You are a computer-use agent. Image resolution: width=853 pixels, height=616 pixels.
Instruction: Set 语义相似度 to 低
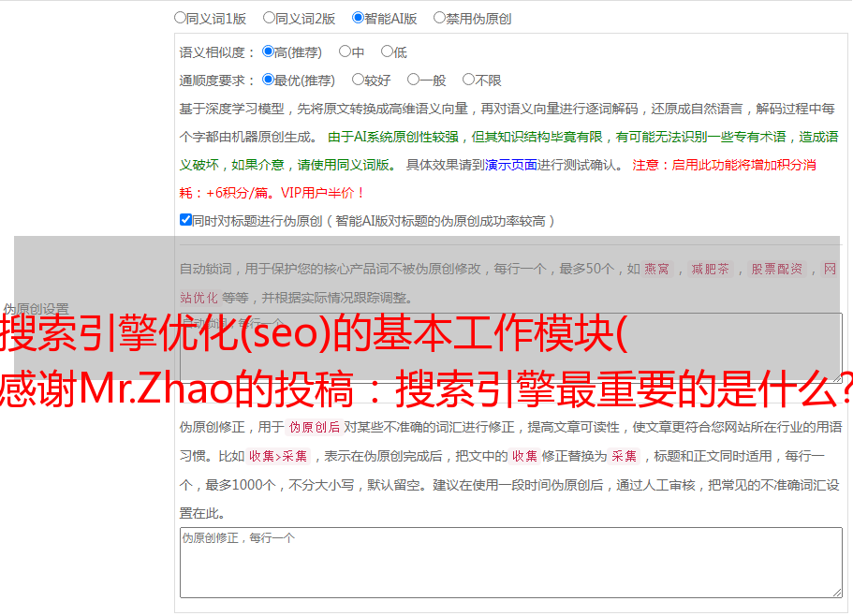pos(387,51)
